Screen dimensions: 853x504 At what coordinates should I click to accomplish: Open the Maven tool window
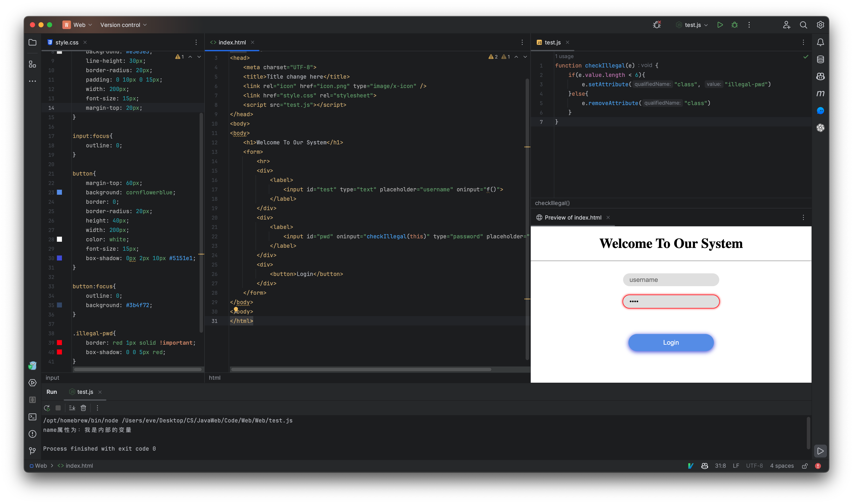820,93
